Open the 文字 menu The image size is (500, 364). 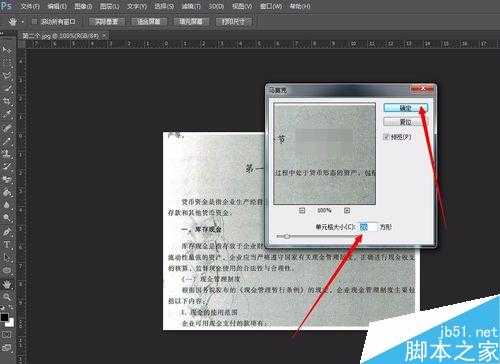pos(137,6)
